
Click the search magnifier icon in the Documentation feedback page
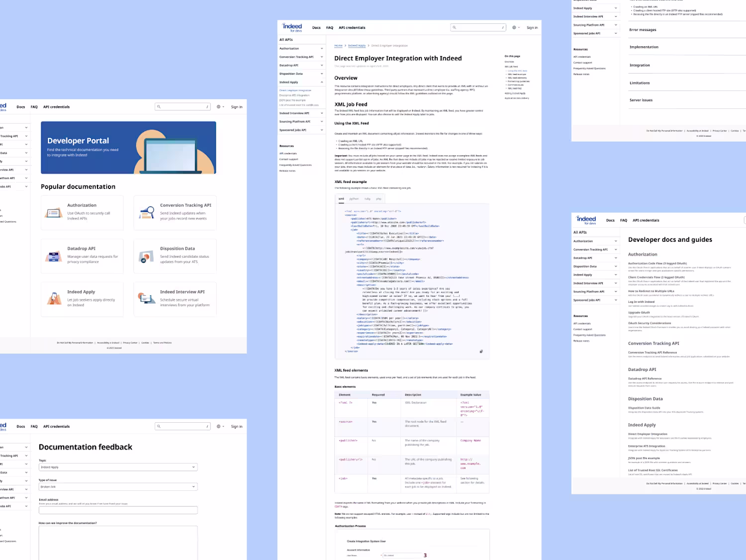tap(159, 426)
